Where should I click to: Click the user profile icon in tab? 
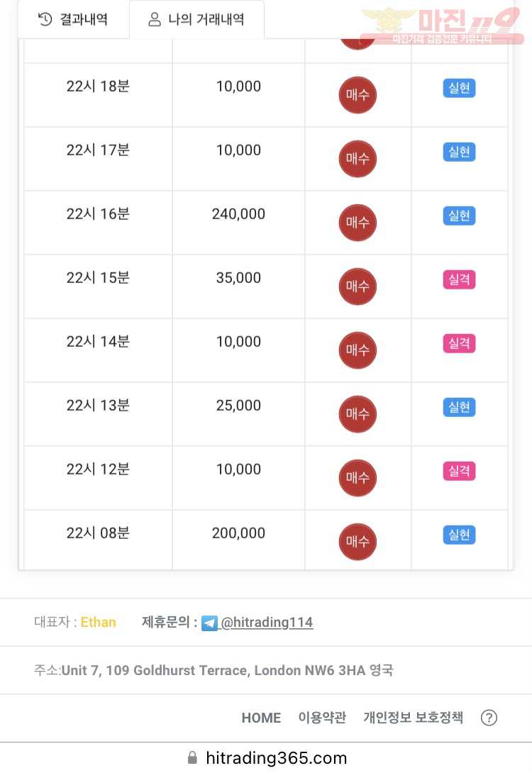click(155, 20)
